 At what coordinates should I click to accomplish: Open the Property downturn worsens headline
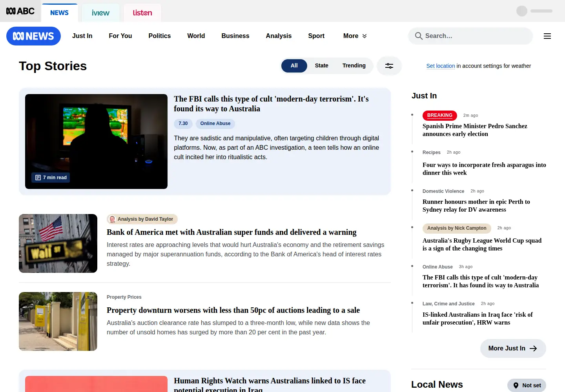233,310
